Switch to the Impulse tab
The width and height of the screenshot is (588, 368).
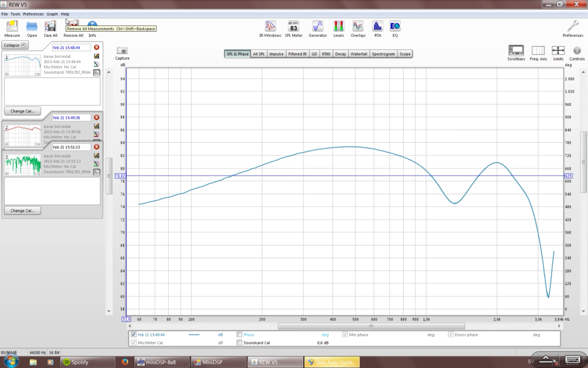coord(276,54)
